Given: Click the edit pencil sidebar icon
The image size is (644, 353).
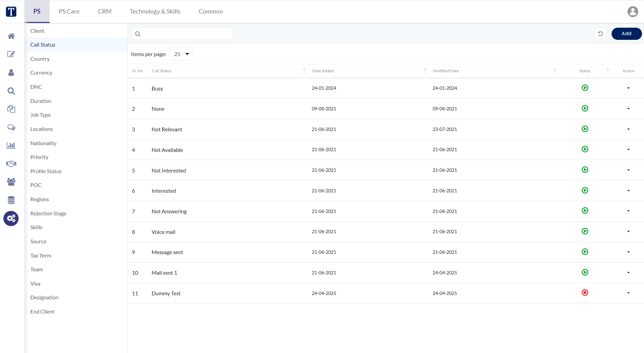Looking at the screenshot, I should (x=11, y=54).
